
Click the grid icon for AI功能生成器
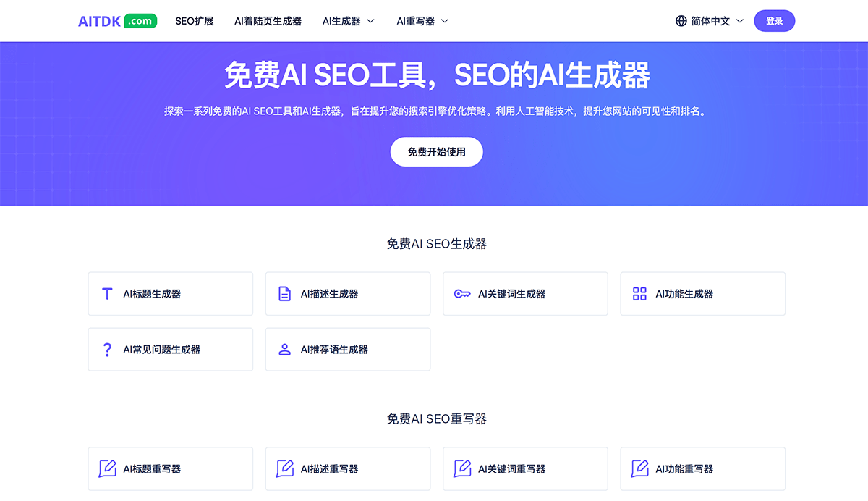click(x=639, y=294)
